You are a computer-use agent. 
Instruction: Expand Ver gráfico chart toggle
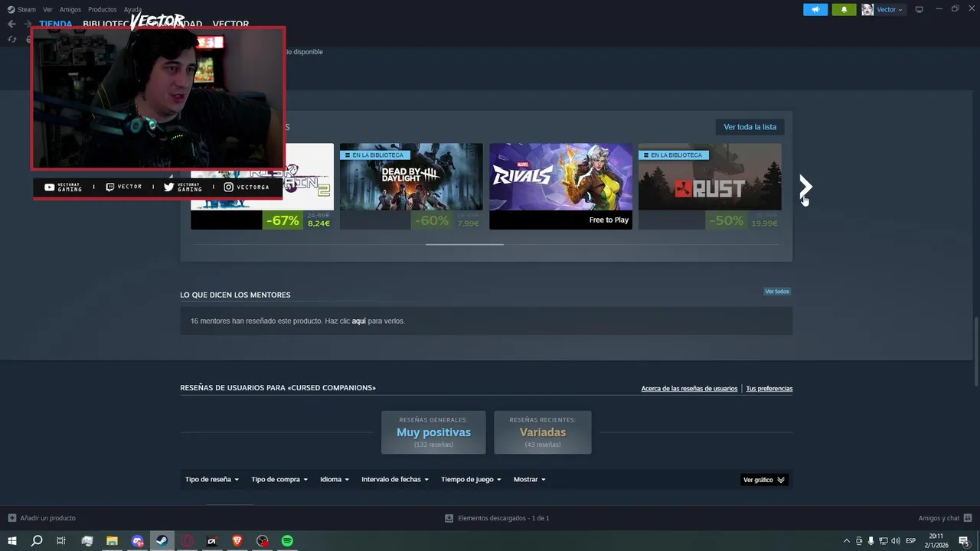click(x=764, y=480)
